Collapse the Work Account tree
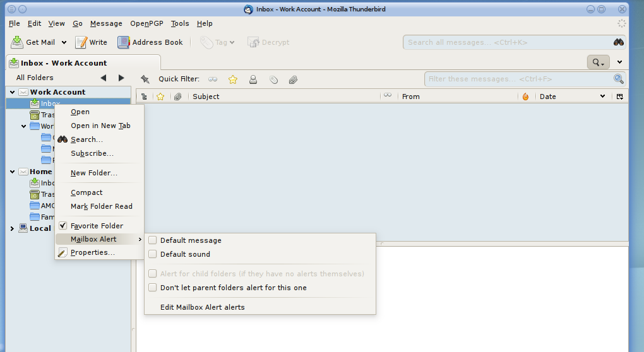644x352 pixels. click(x=13, y=92)
